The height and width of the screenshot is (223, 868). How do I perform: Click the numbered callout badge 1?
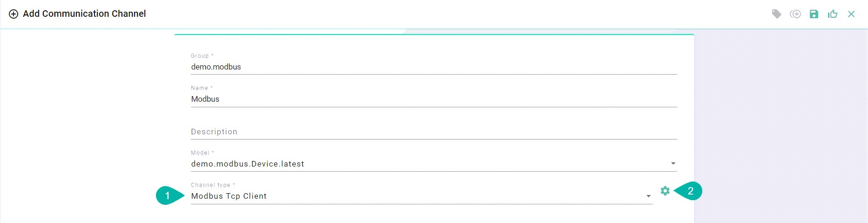[168, 195]
